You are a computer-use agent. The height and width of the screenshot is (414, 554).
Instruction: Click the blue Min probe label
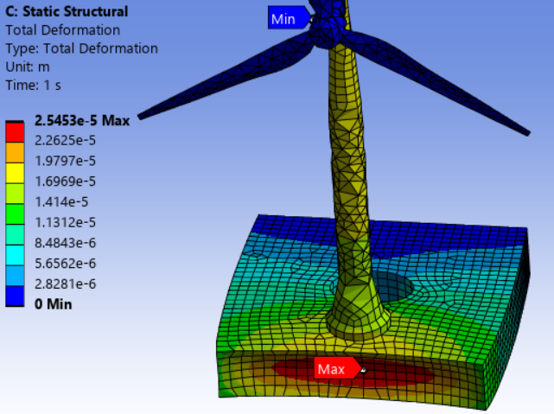pos(289,18)
